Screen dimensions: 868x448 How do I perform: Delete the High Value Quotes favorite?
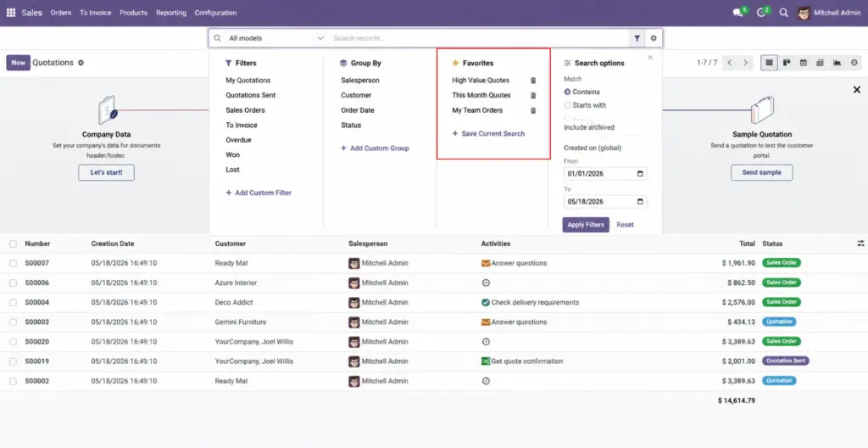(x=533, y=81)
